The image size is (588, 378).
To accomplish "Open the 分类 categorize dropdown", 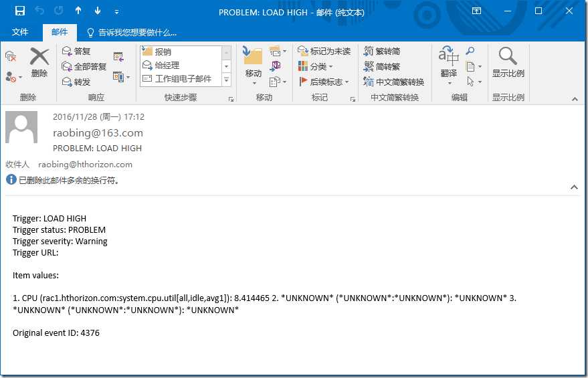I will point(315,67).
